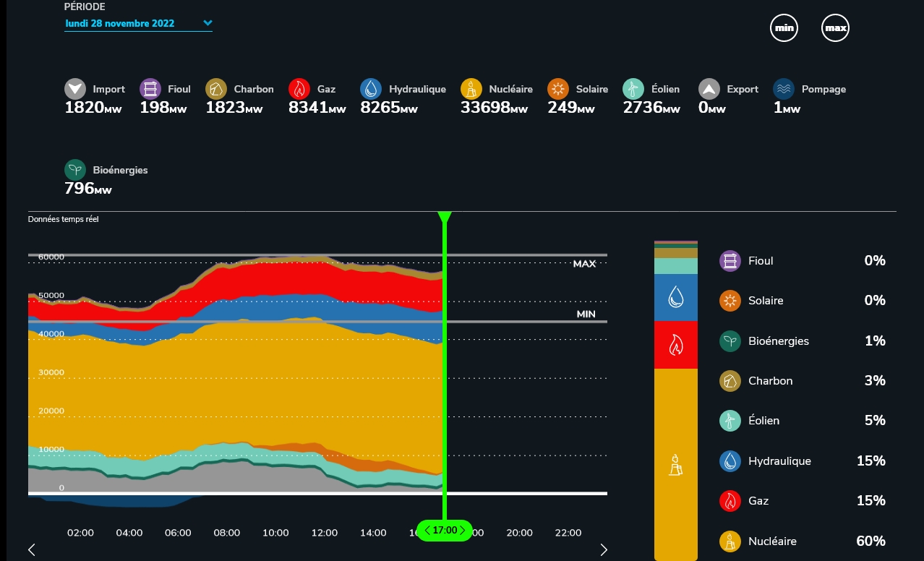This screenshot has width=924, height=561.
Task: Step time forward on 17:00 marker
Action: (463, 531)
